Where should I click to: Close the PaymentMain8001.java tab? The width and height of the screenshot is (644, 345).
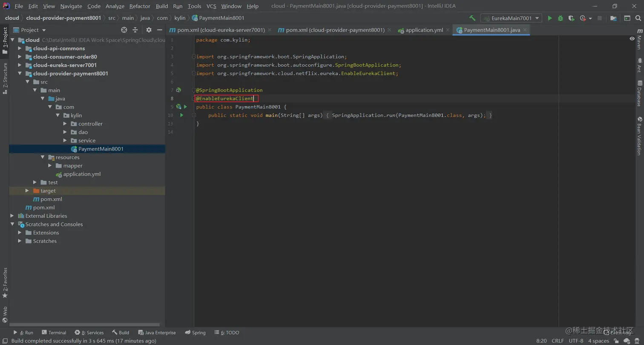tap(525, 30)
